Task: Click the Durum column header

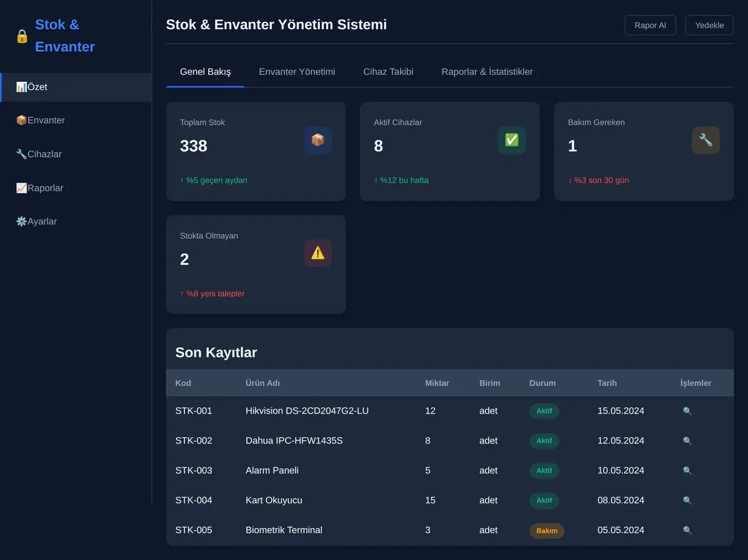Action: pos(542,383)
